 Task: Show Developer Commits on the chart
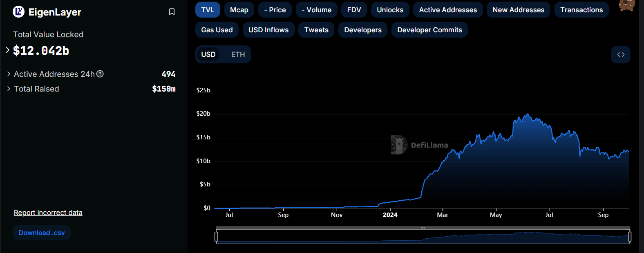pyautogui.click(x=429, y=30)
